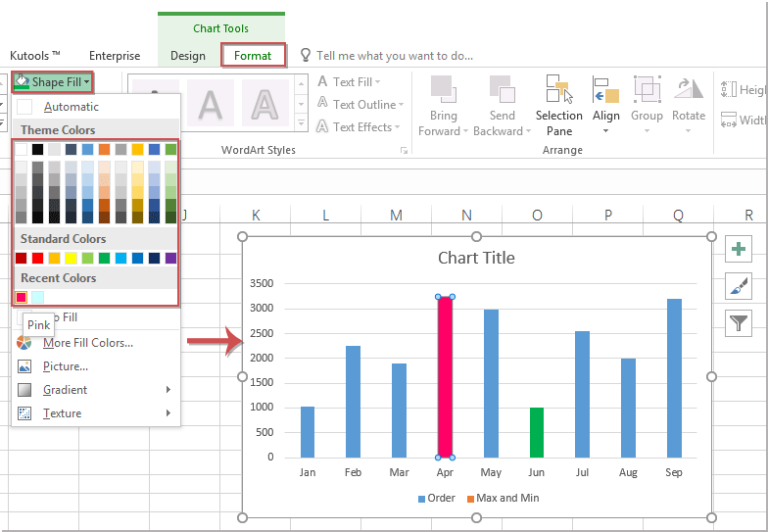The height and width of the screenshot is (532, 768).
Task: Select the green Jun bar
Action: [537, 433]
